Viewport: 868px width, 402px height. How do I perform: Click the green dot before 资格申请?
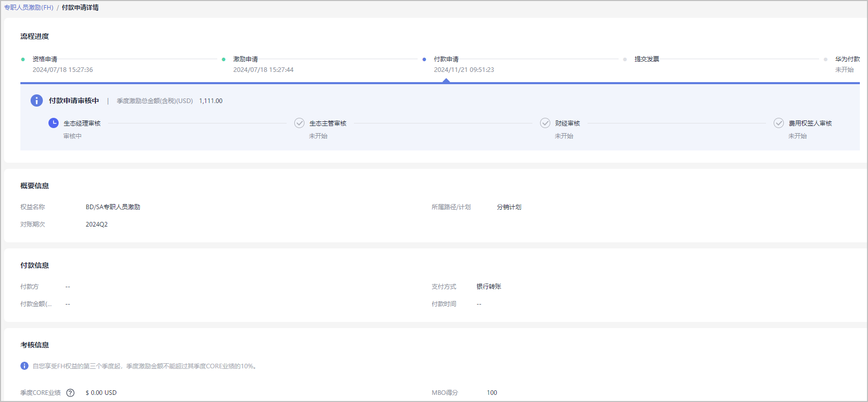(x=23, y=59)
